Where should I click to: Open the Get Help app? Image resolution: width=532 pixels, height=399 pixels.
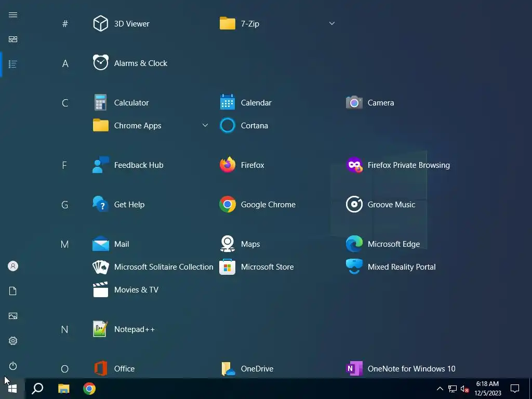[x=118, y=204]
